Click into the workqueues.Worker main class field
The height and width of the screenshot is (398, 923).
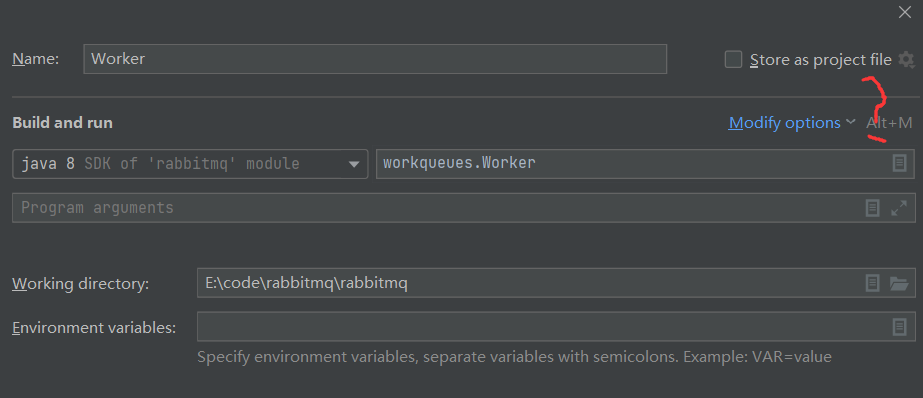[646, 164]
